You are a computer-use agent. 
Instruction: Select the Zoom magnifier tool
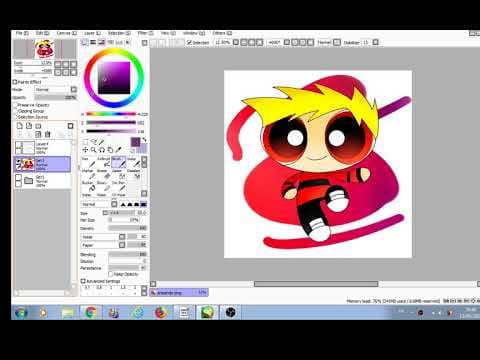[94, 150]
